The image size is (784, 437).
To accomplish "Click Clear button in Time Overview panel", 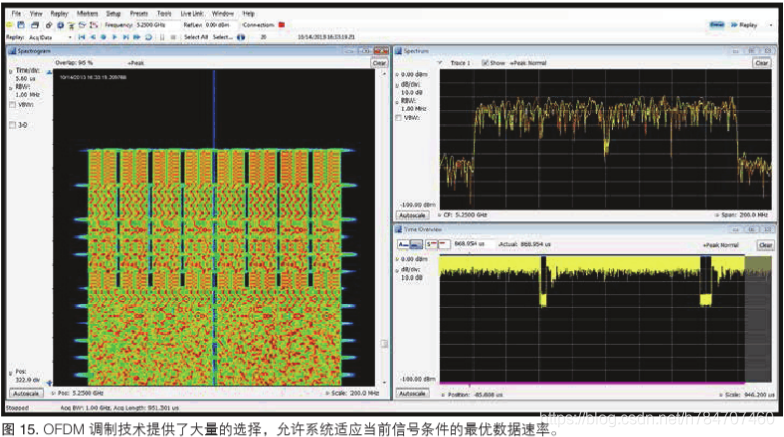I will (766, 245).
